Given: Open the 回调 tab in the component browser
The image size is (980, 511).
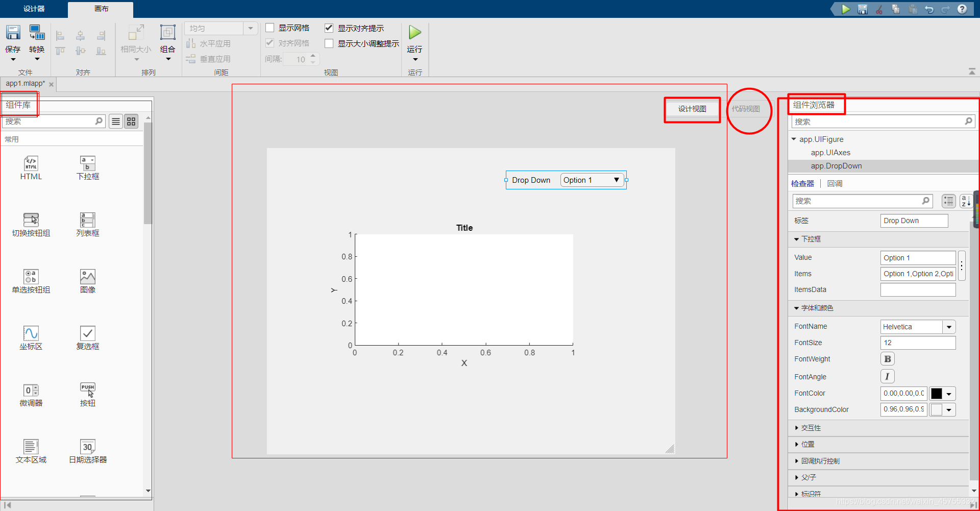Looking at the screenshot, I should 834,183.
